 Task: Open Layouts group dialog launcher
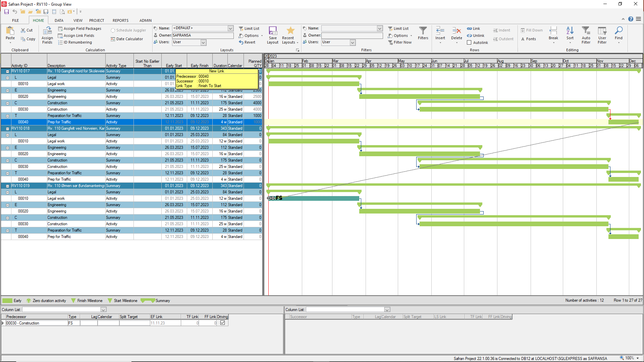[298, 50]
